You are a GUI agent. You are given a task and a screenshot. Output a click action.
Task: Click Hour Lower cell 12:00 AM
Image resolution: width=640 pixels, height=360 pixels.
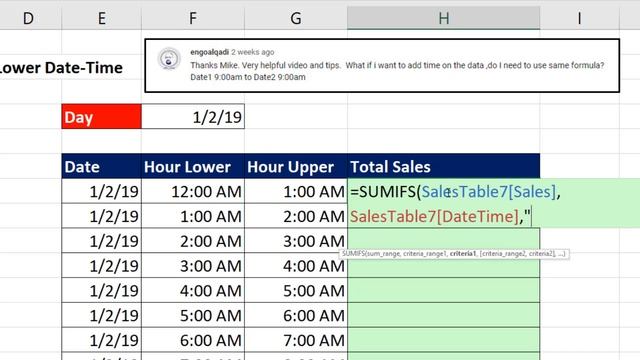(x=193, y=191)
